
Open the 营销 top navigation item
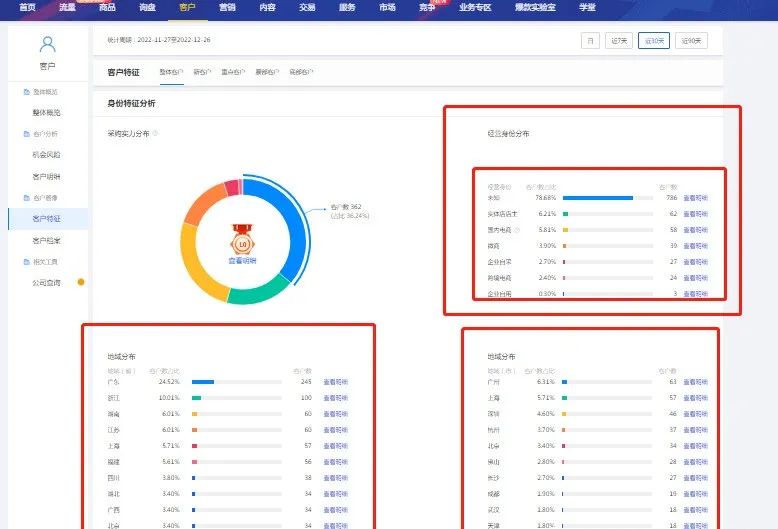point(227,7)
